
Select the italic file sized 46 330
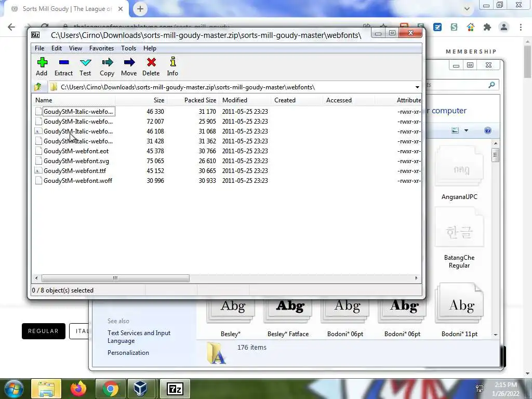[78, 111]
